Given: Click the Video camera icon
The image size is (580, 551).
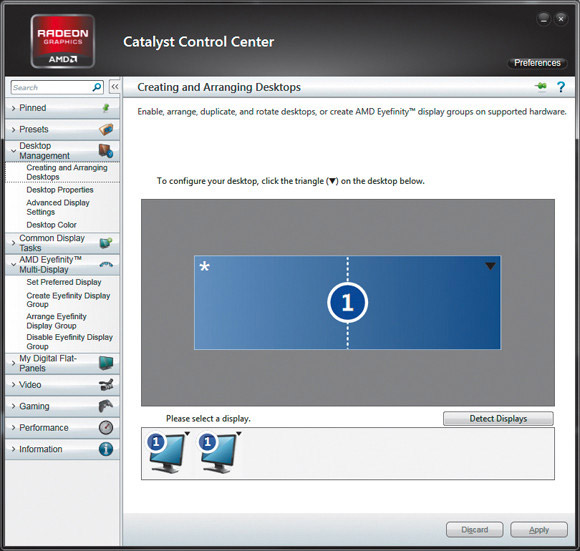Looking at the screenshot, I should click(106, 385).
